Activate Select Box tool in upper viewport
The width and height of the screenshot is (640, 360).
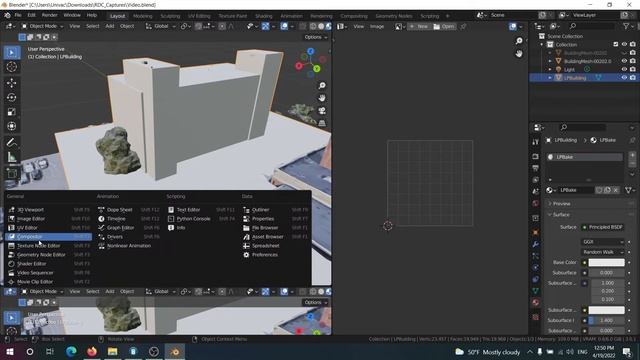11,53
